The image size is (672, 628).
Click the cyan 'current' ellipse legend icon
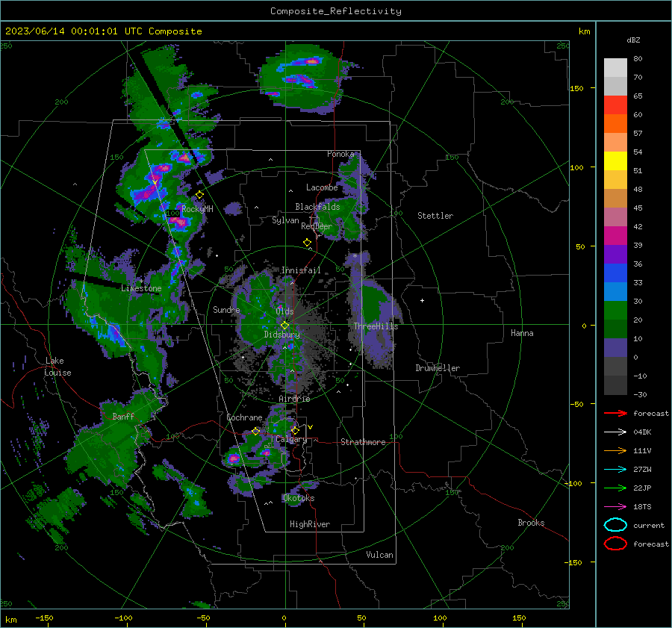click(615, 525)
